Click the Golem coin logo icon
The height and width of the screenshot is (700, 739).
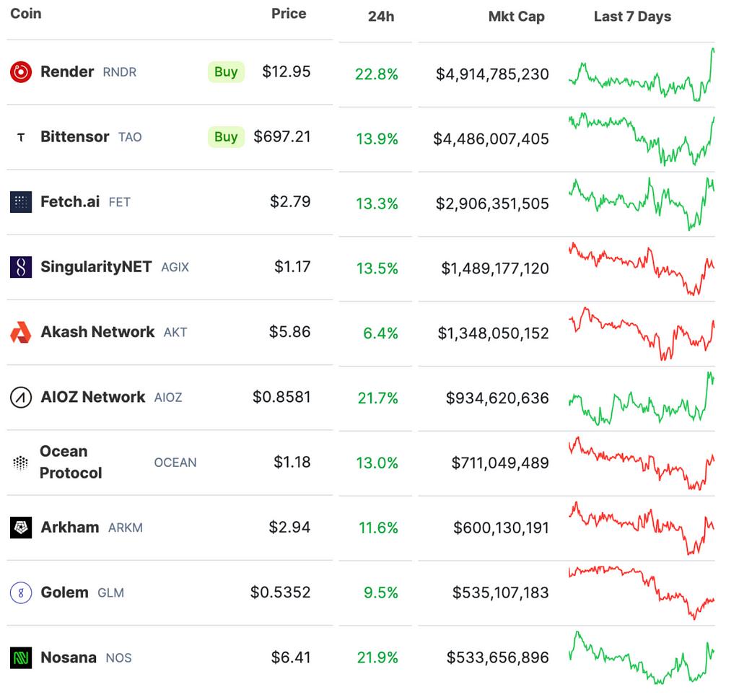tap(21, 592)
